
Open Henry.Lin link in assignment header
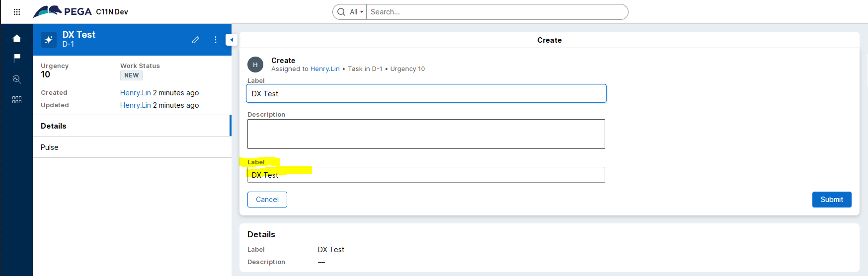point(325,69)
